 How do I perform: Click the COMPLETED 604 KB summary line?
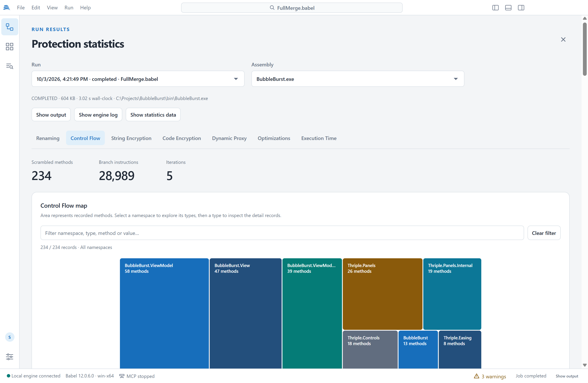click(120, 99)
